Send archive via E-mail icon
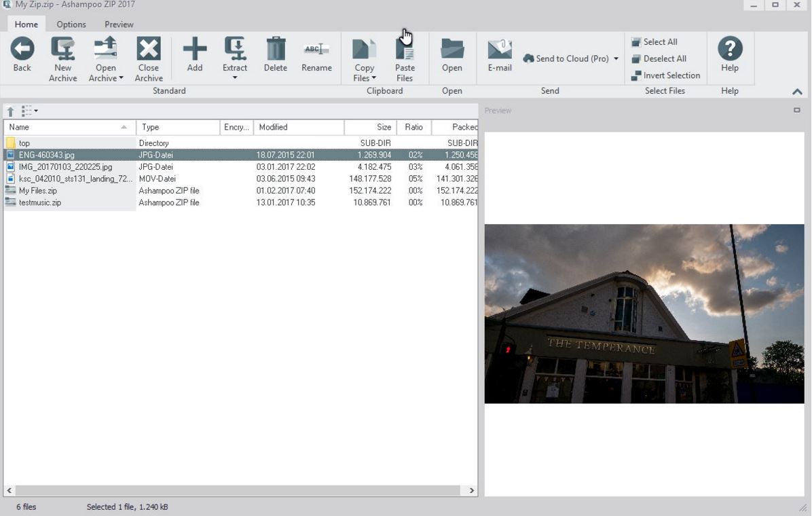Image resolution: width=812 pixels, height=516 pixels. point(500,50)
